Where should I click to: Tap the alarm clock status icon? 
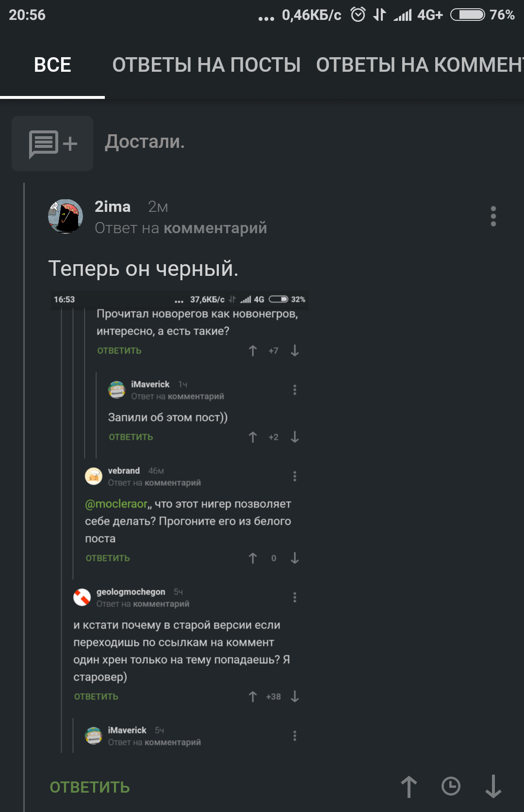(x=358, y=15)
